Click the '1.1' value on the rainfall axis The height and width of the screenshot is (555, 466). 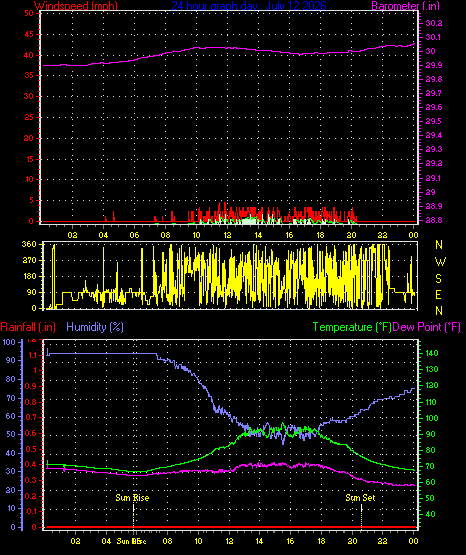[x=33, y=355]
